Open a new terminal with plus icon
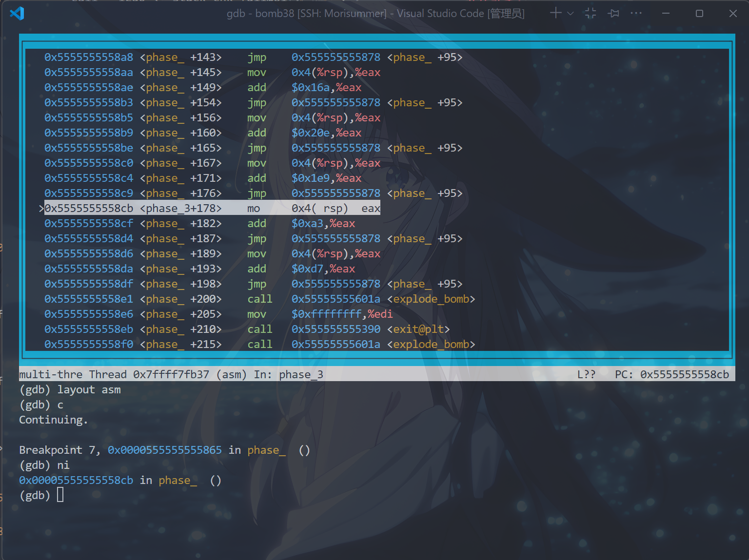The width and height of the screenshot is (749, 560). [x=555, y=13]
